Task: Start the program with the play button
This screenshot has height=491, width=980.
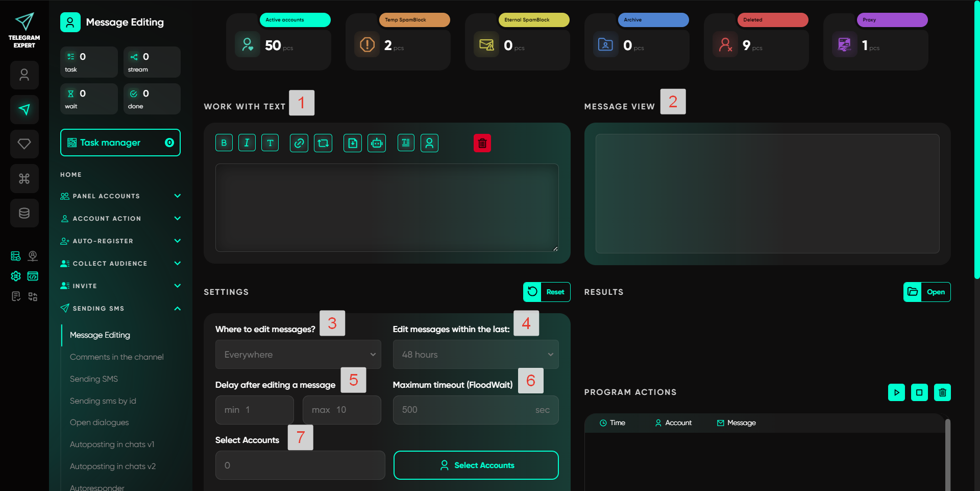Action: (x=896, y=392)
